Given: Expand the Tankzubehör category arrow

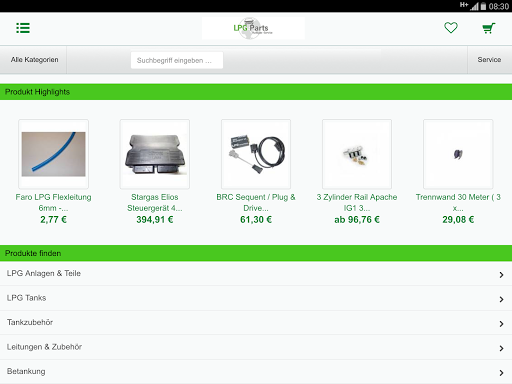Looking at the screenshot, I should pos(501,323).
